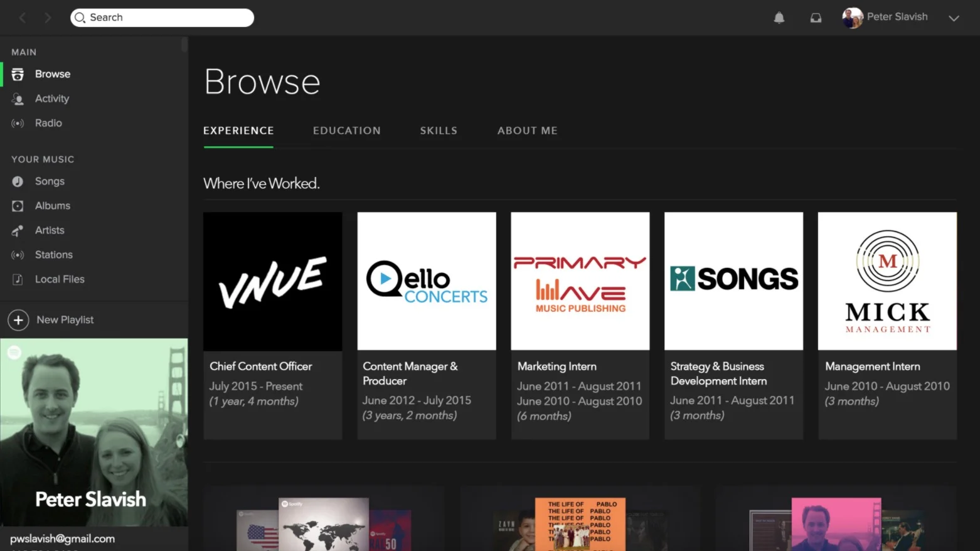
Task: Create a New Playlist
Action: 65,320
